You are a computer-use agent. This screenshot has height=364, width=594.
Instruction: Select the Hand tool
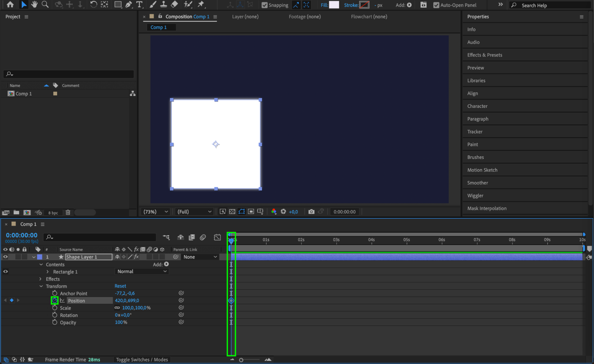[x=34, y=4]
